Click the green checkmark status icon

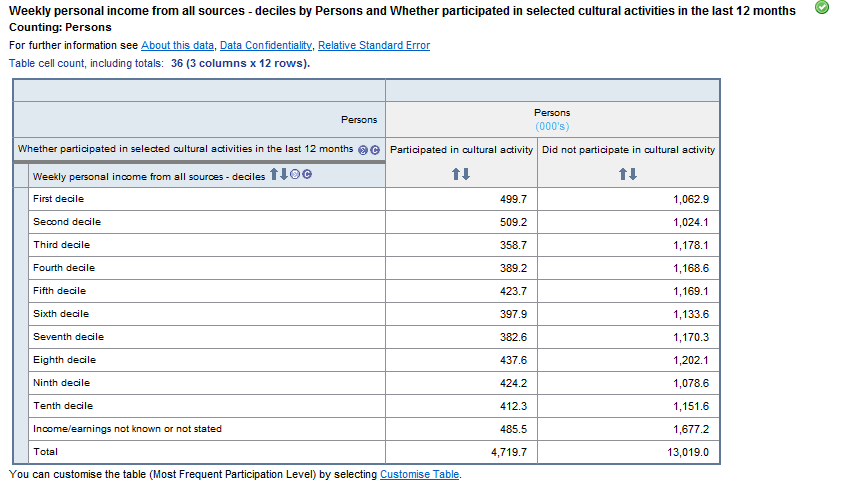[822, 8]
